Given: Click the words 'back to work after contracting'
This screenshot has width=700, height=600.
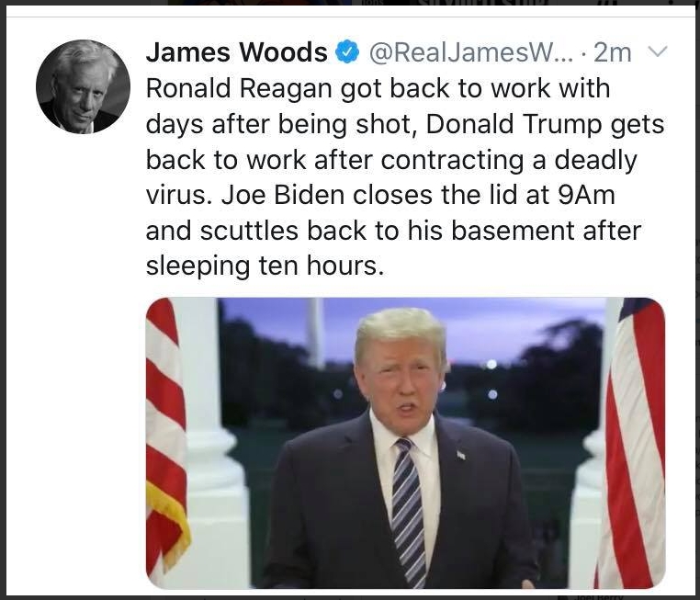Looking at the screenshot, I should 334,160.
